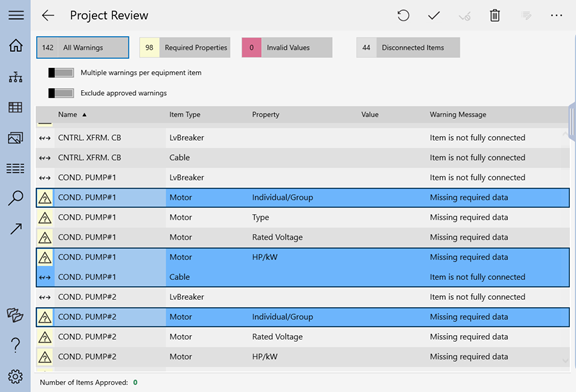Open settings gear in sidebar

(15, 377)
